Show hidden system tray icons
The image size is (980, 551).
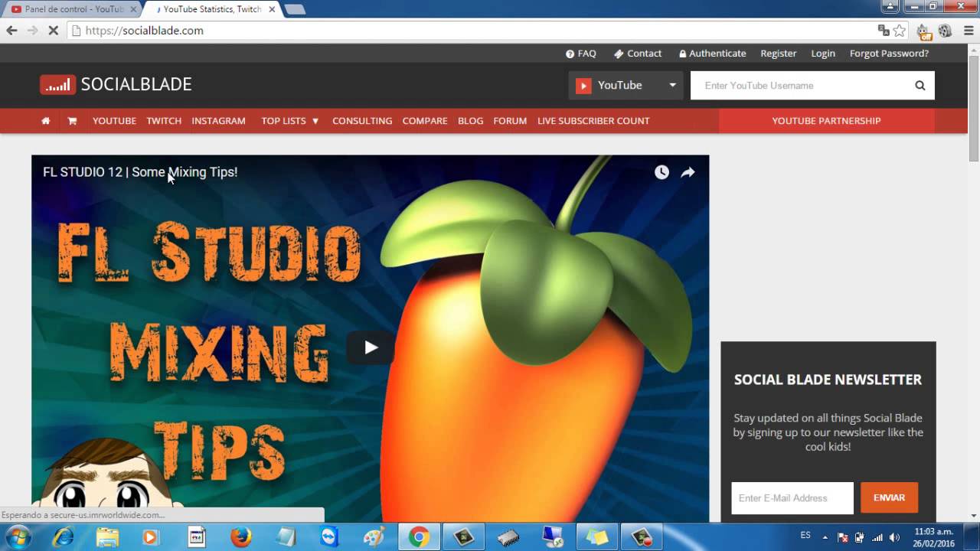[825, 537]
